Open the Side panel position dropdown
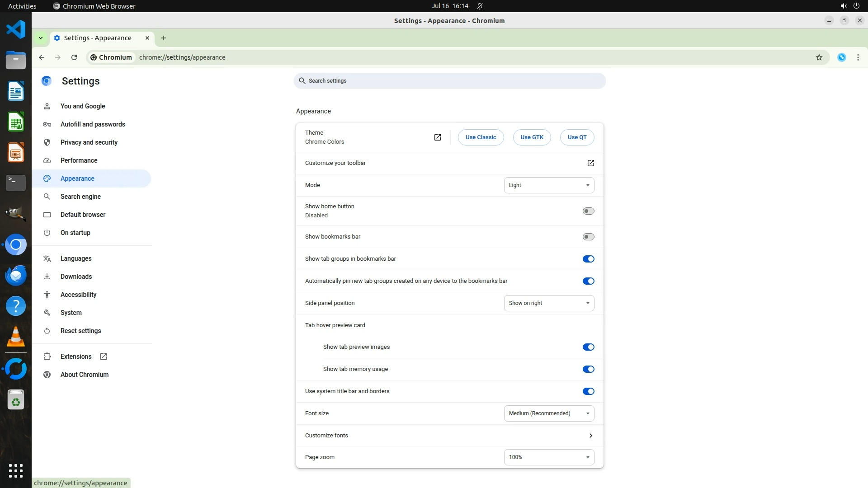 (549, 303)
